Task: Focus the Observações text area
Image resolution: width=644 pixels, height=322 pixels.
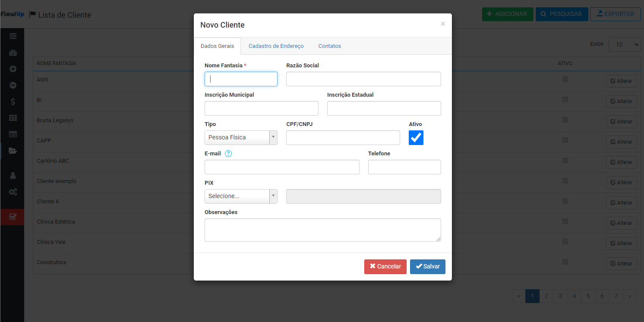Action: click(x=323, y=230)
